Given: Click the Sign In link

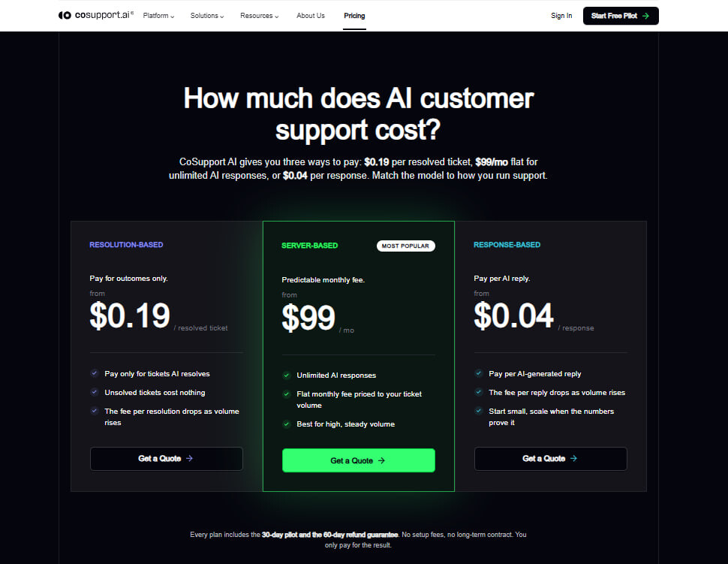Looking at the screenshot, I should [x=561, y=16].
